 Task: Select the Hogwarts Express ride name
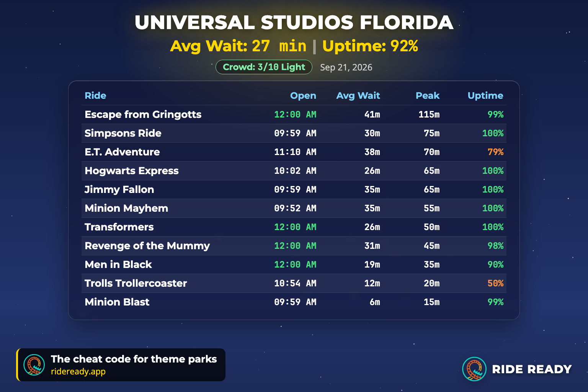coord(132,171)
